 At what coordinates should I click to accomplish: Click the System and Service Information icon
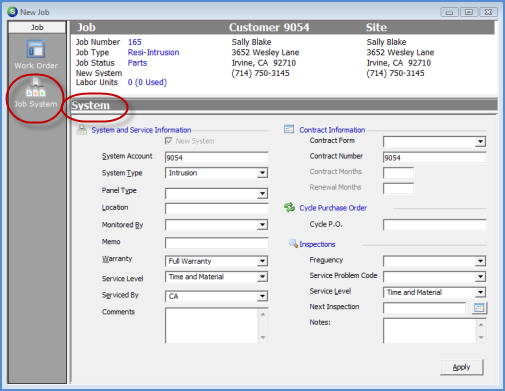coord(81,130)
